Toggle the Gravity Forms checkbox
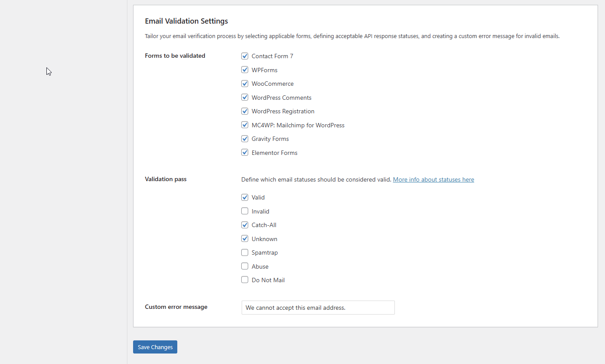The width and height of the screenshot is (605, 364). pos(245,139)
